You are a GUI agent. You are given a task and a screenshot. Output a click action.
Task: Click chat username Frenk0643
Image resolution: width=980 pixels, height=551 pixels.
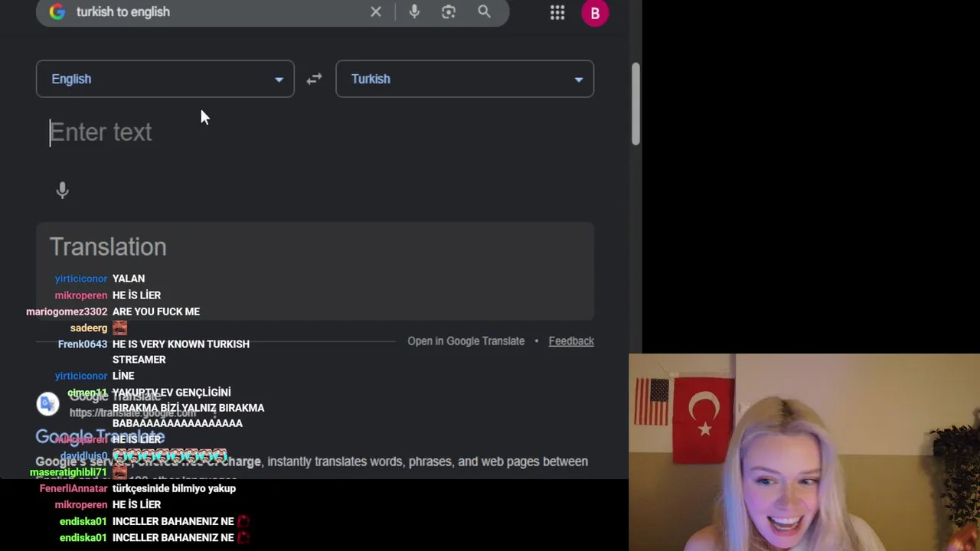pyautogui.click(x=83, y=344)
